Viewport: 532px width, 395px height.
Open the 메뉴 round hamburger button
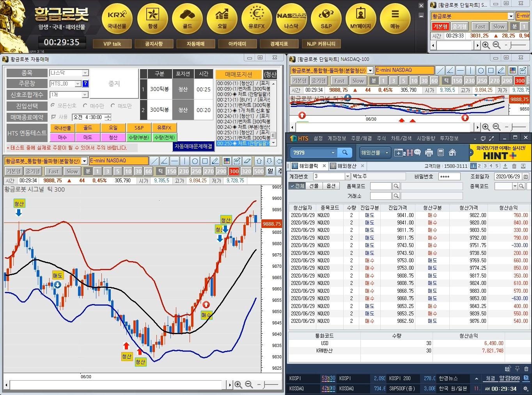[395, 18]
